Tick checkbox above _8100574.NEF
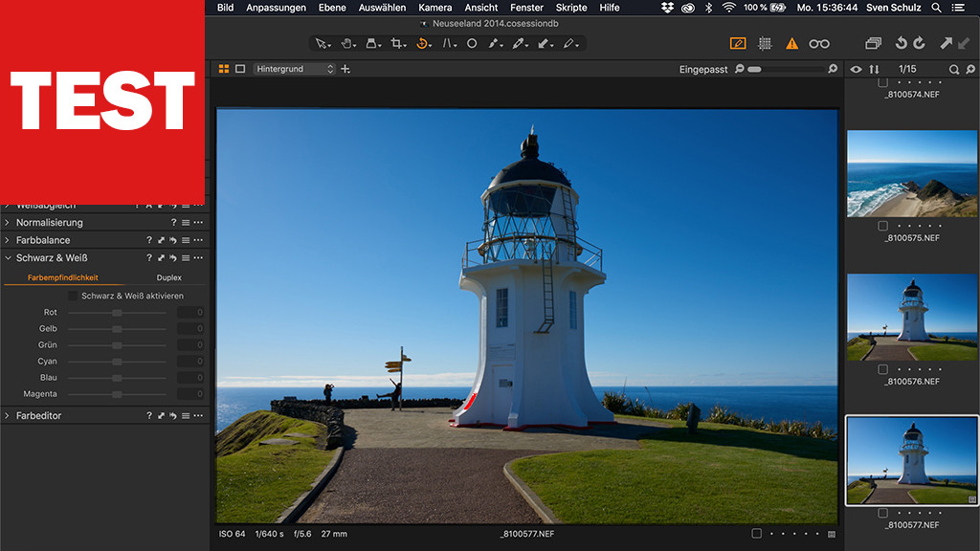 pos(882,82)
